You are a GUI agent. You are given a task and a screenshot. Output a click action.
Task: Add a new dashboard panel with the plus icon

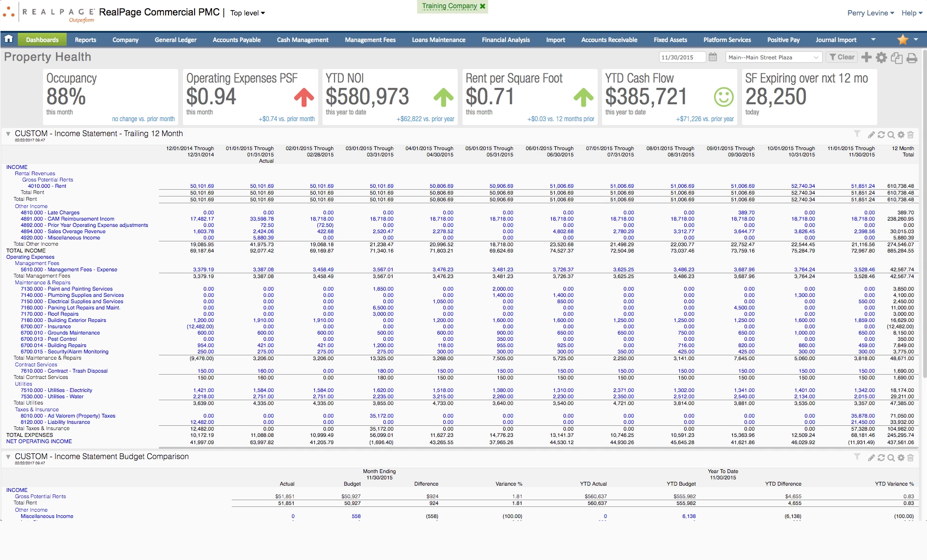[866, 57]
